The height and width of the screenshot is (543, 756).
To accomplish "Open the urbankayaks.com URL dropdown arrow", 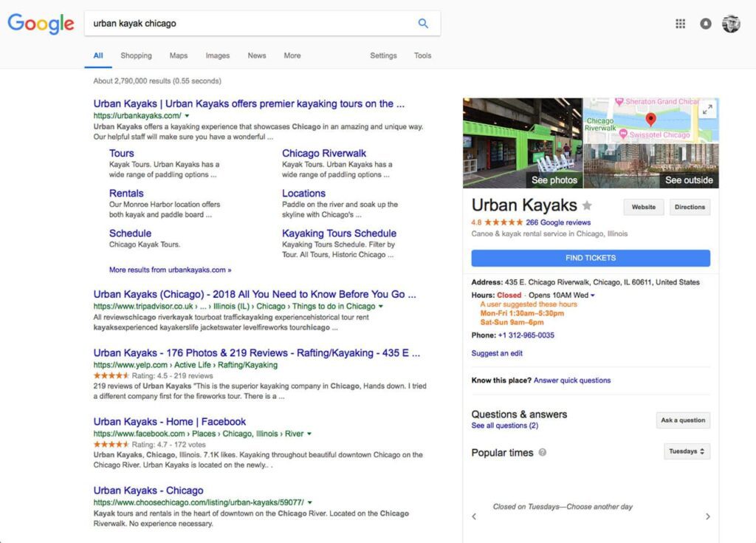I will tap(187, 116).
